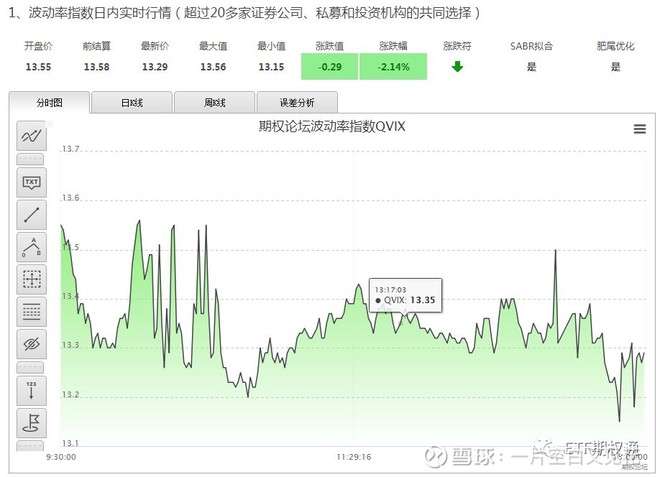Click the opening price 13.55
Viewport: 660px width, 477px height.
(x=38, y=67)
